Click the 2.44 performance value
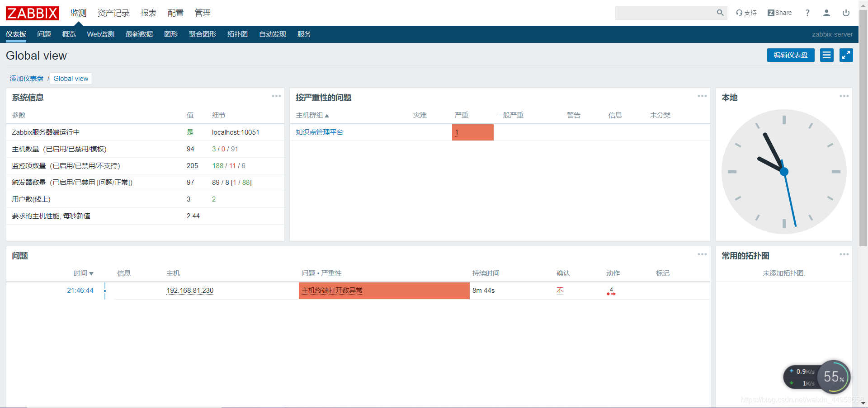 [x=193, y=216]
